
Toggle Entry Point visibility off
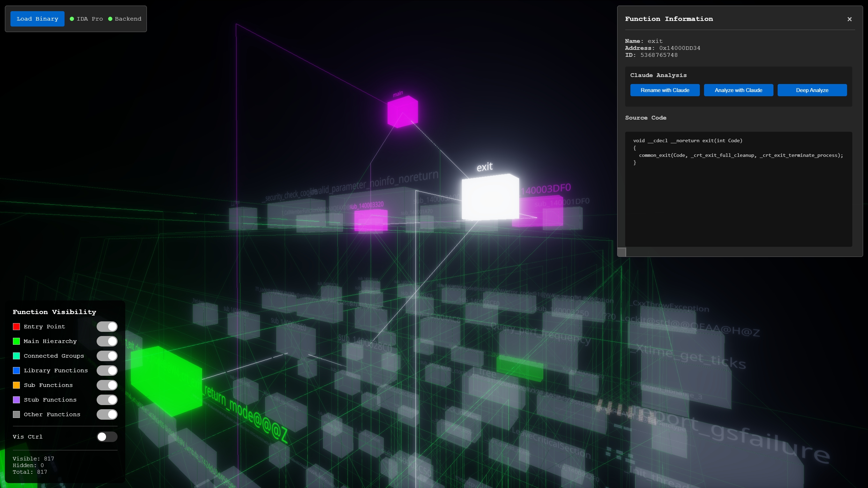coord(107,327)
